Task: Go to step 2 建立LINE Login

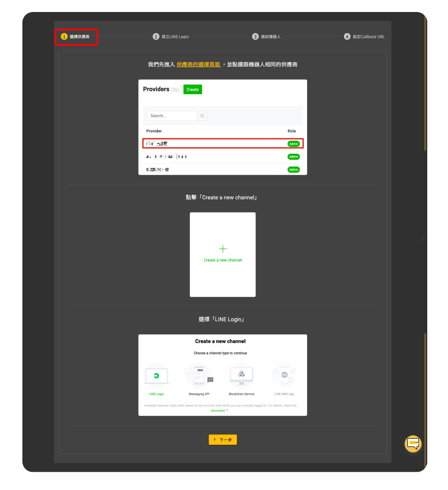Action: point(171,37)
